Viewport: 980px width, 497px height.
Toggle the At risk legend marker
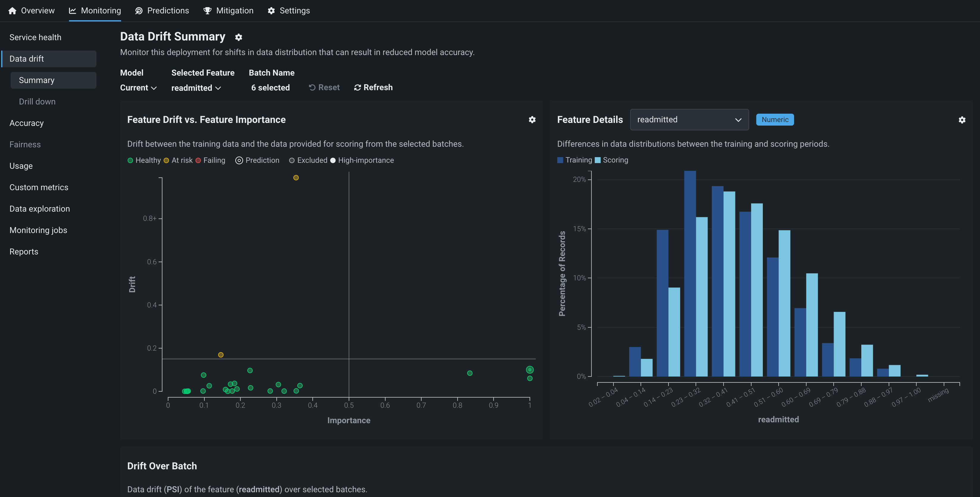[166, 161]
